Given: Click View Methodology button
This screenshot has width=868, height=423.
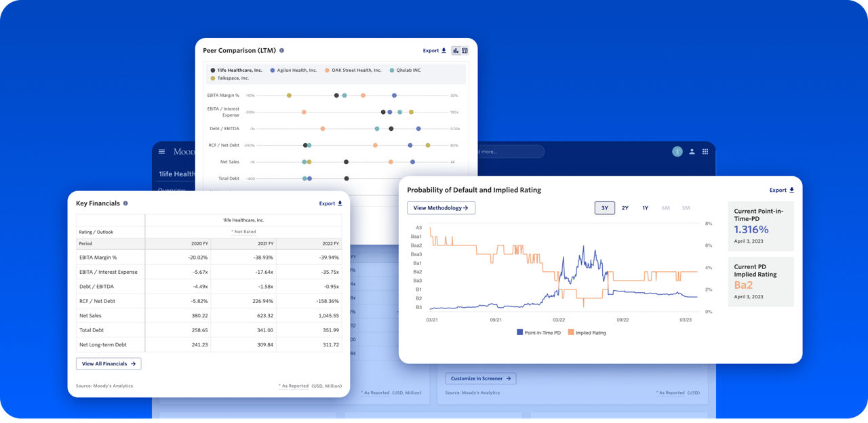Looking at the screenshot, I should tap(441, 208).
